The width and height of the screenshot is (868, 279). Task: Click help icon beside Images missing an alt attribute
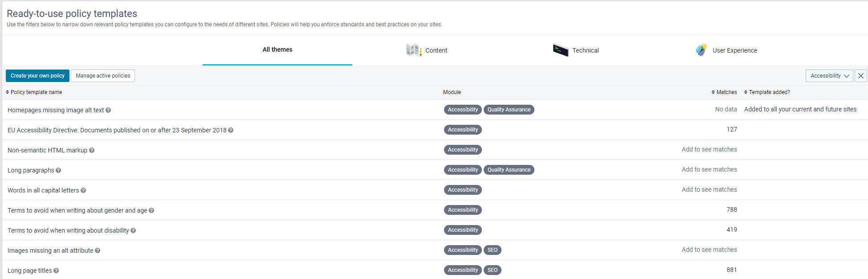click(98, 250)
